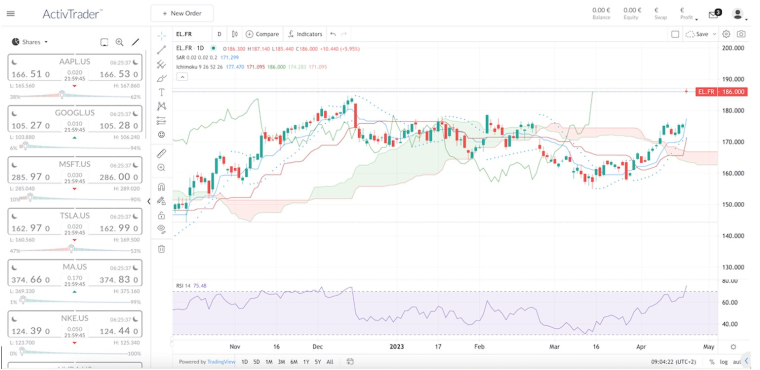Viewport: 760px width, 370px height.
Task: Click the EL.FR symbol search field
Action: (191, 34)
